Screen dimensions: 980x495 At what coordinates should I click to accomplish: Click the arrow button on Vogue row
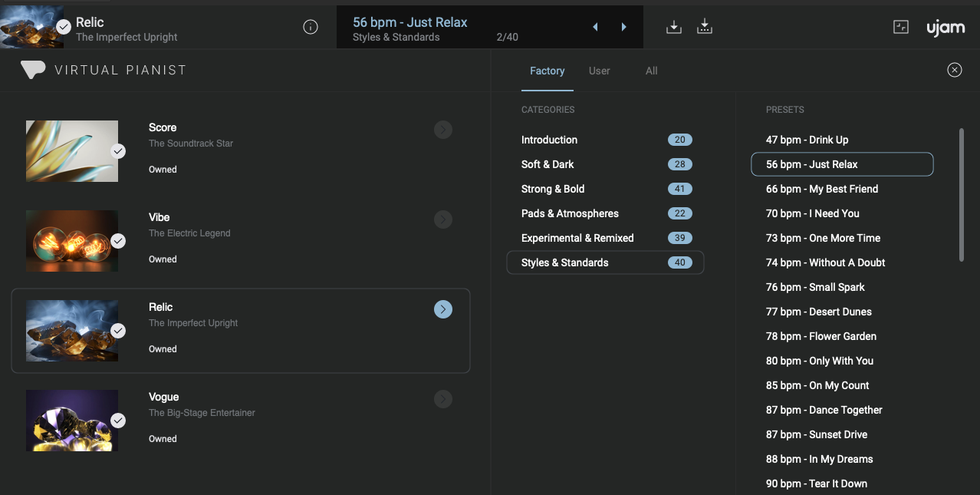click(x=443, y=399)
